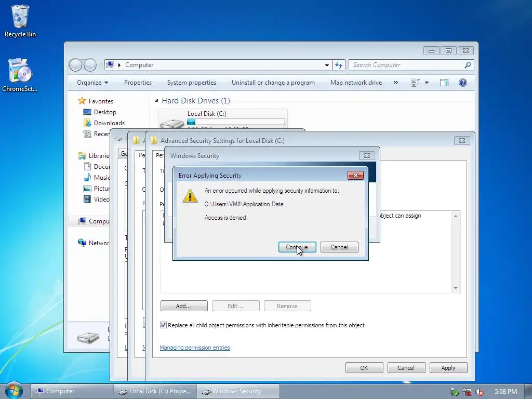532x399 pixels.
Task: Toggle the preview pane icon
Action: (x=444, y=83)
